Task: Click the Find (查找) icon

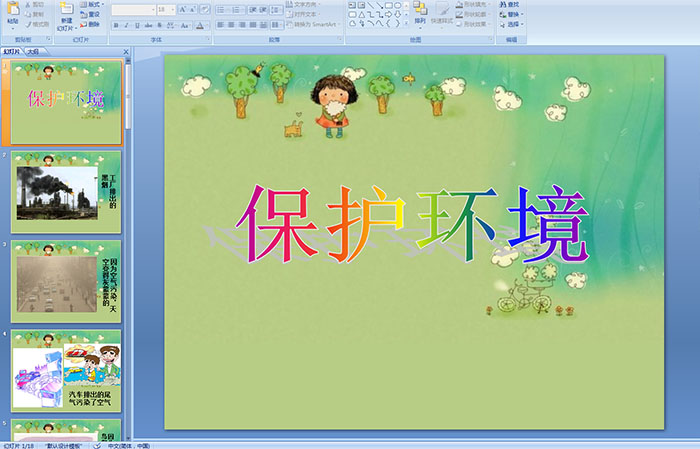Action: click(512, 5)
